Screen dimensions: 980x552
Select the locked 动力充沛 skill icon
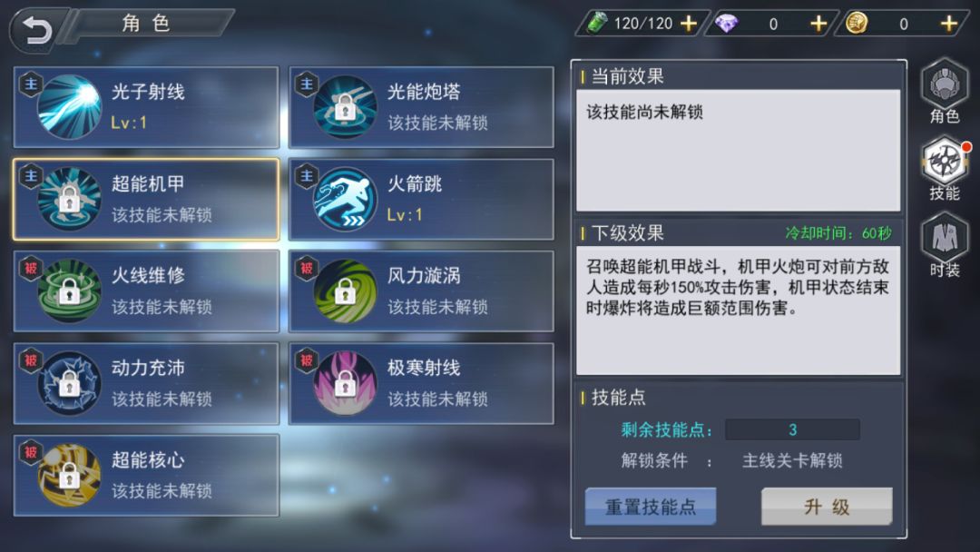[x=69, y=382]
